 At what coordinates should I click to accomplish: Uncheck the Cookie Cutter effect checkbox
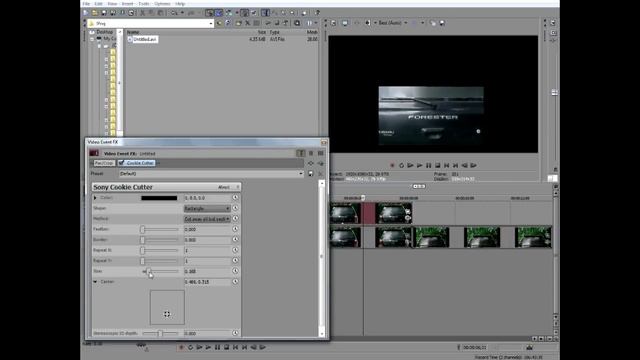(x=121, y=163)
